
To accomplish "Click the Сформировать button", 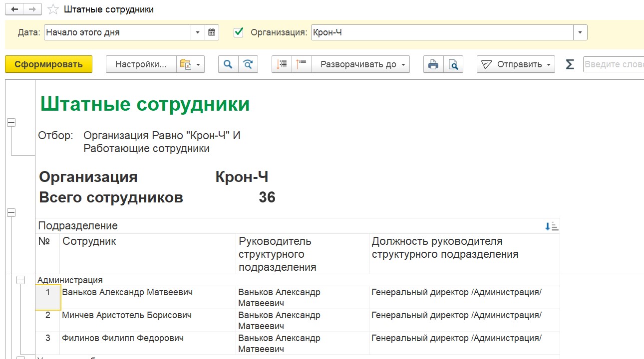I will [x=48, y=64].
